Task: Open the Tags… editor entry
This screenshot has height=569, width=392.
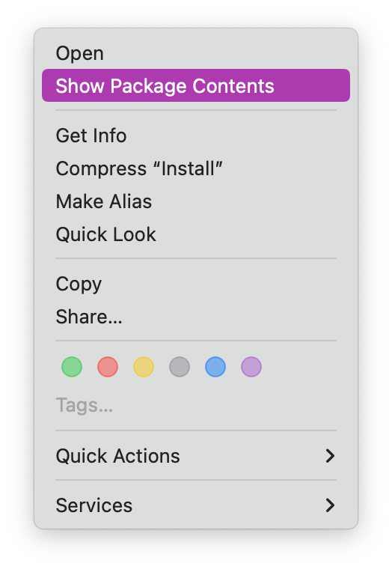Action: tap(84, 405)
